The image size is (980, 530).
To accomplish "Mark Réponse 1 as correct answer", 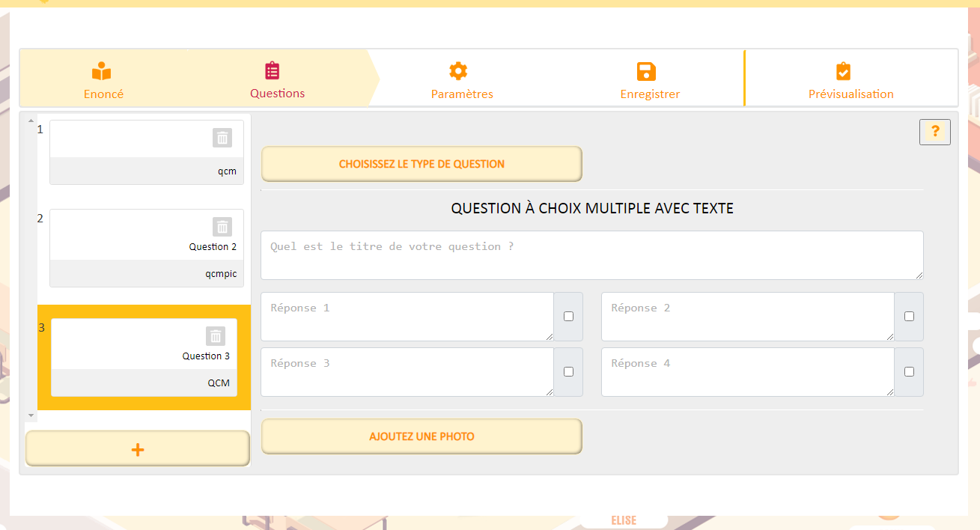I will 568,316.
